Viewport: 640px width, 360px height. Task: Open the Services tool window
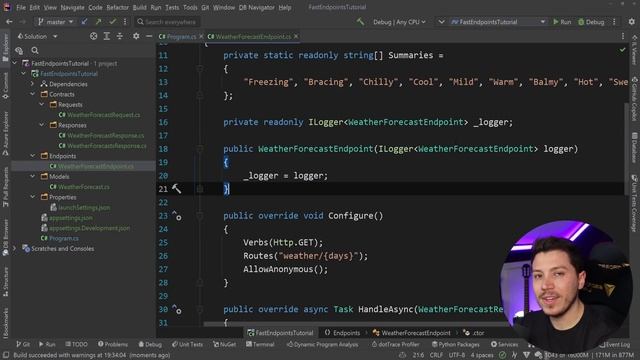tap(504, 344)
